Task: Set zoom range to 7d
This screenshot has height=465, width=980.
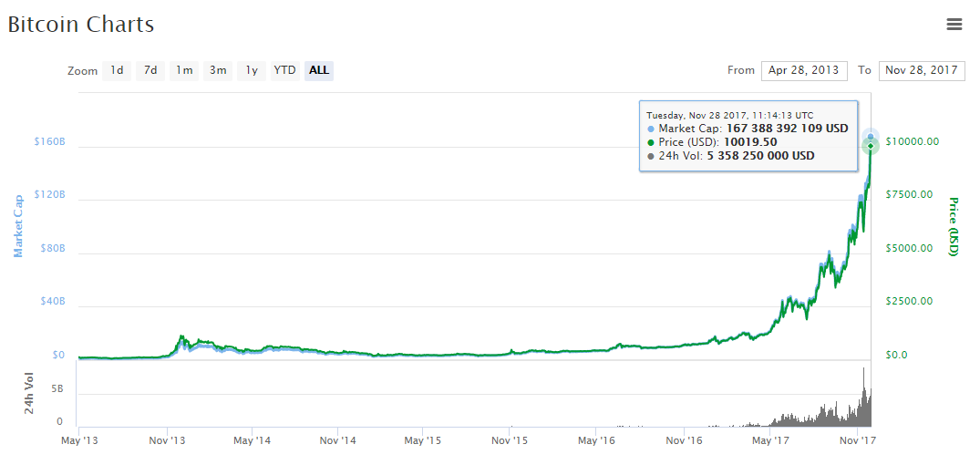Action: point(150,70)
